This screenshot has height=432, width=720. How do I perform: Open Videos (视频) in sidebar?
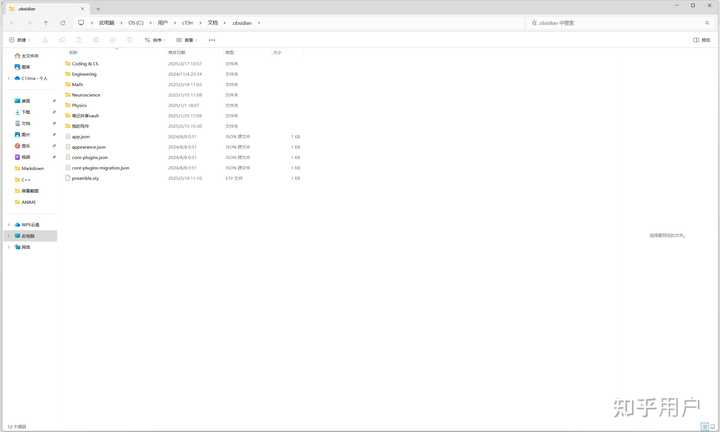pos(22,157)
